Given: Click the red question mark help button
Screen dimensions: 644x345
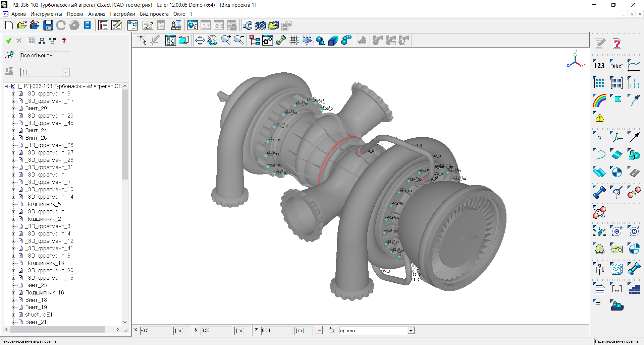Looking at the screenshot, I should 64,41.
